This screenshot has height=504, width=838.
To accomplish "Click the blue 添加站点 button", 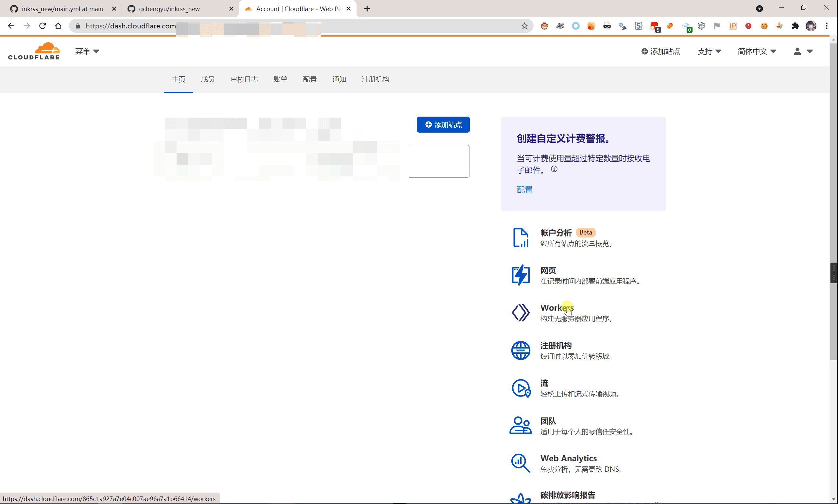I will click(x=443, y=125).
